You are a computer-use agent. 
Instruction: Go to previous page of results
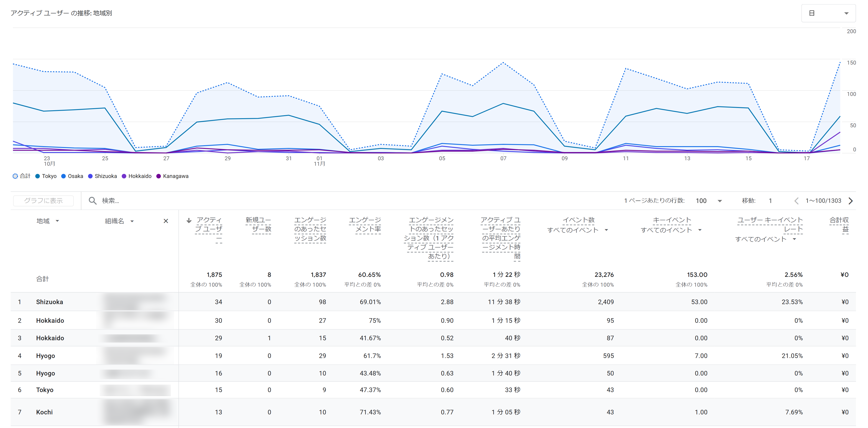click(796, 201)
